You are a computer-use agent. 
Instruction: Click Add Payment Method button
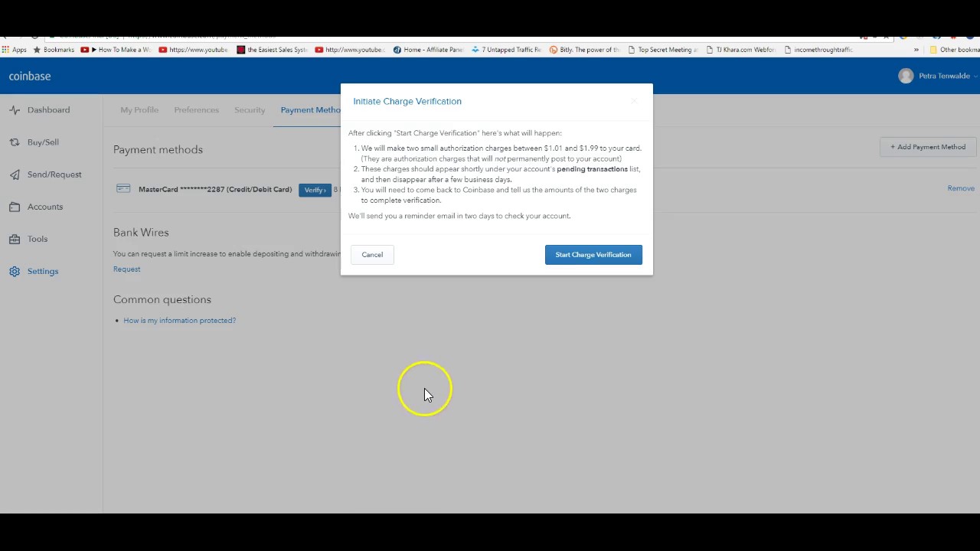coord(927,147)
